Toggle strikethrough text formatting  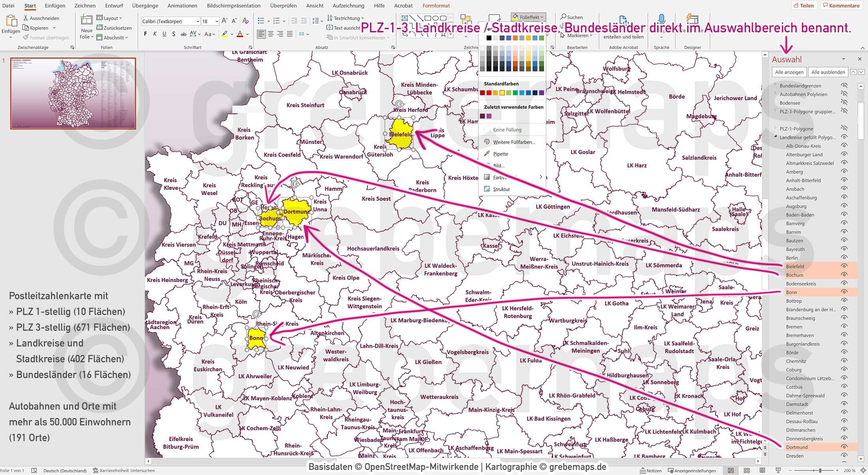[183, 34]
